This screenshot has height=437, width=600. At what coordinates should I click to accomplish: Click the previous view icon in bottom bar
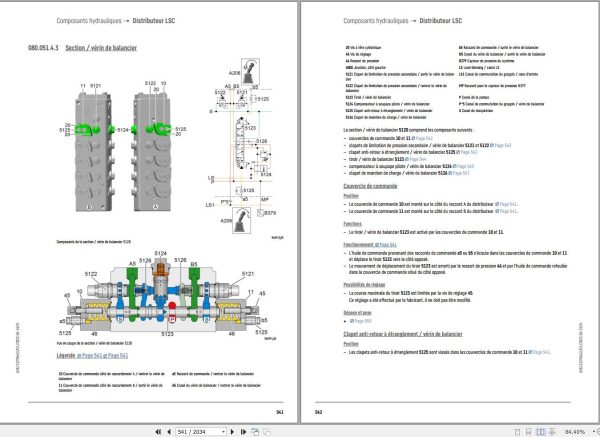[255, 432]
